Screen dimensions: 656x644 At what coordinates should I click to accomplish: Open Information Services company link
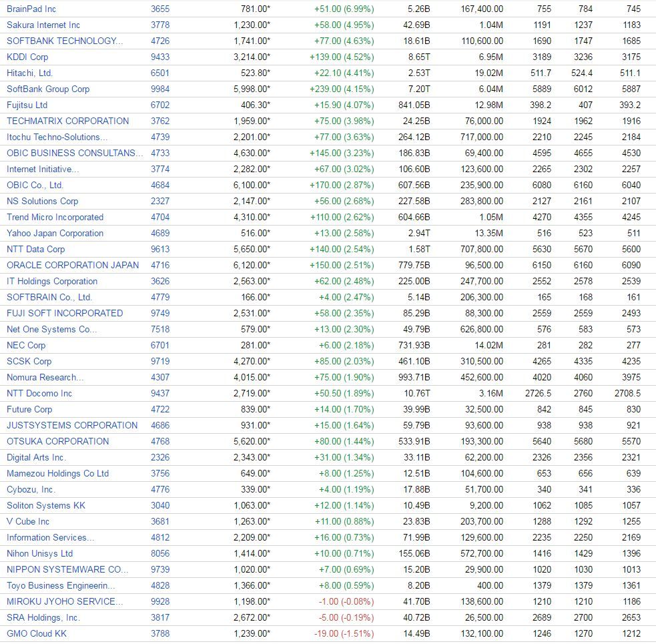(x=51, y=538)
